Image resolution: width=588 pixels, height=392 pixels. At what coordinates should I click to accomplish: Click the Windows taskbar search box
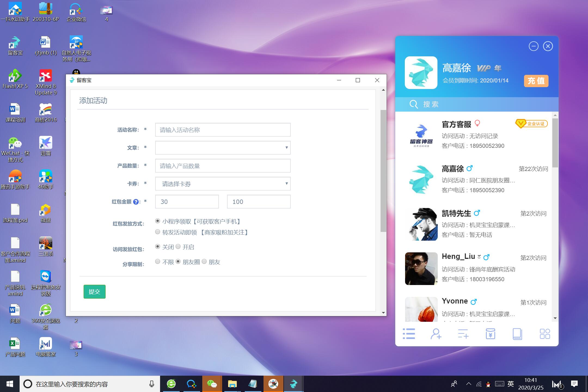(90, 384)
